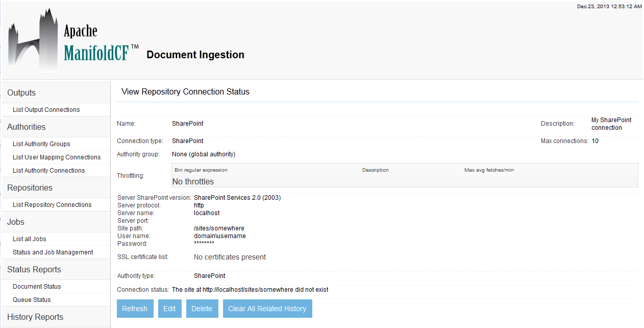View the Document Status report
Screen dimensions: 644x328
pos(35,286)
